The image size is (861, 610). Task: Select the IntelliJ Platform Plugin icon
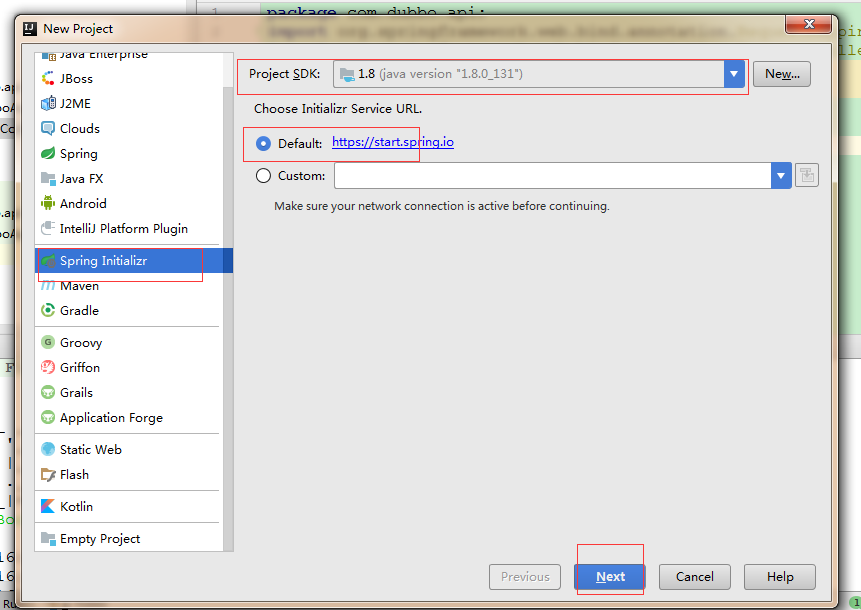point(48,228)
